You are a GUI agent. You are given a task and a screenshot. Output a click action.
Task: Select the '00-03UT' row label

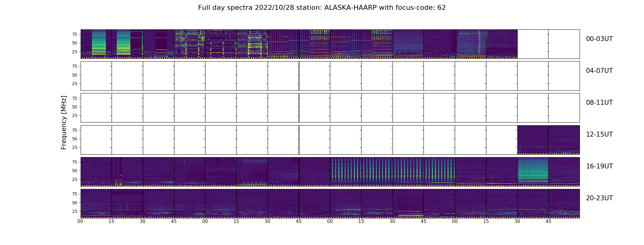[599, 39]
